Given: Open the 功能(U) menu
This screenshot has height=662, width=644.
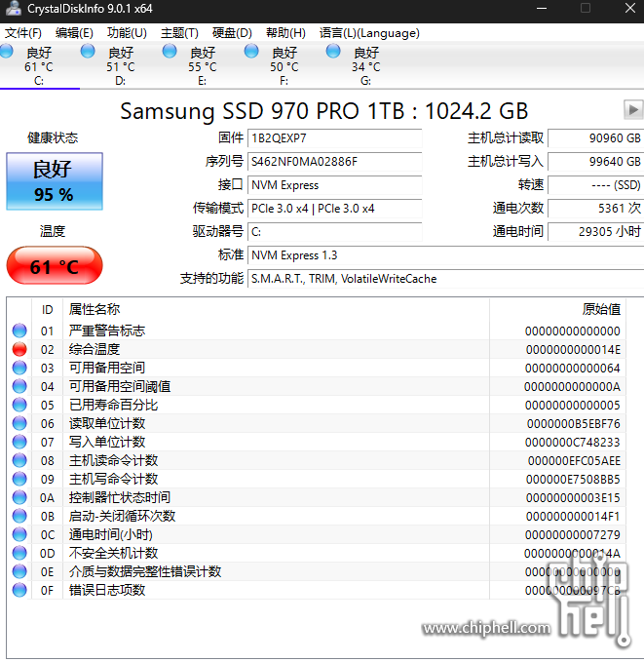Looking at the screenshot, I should [x=127, y=33].
